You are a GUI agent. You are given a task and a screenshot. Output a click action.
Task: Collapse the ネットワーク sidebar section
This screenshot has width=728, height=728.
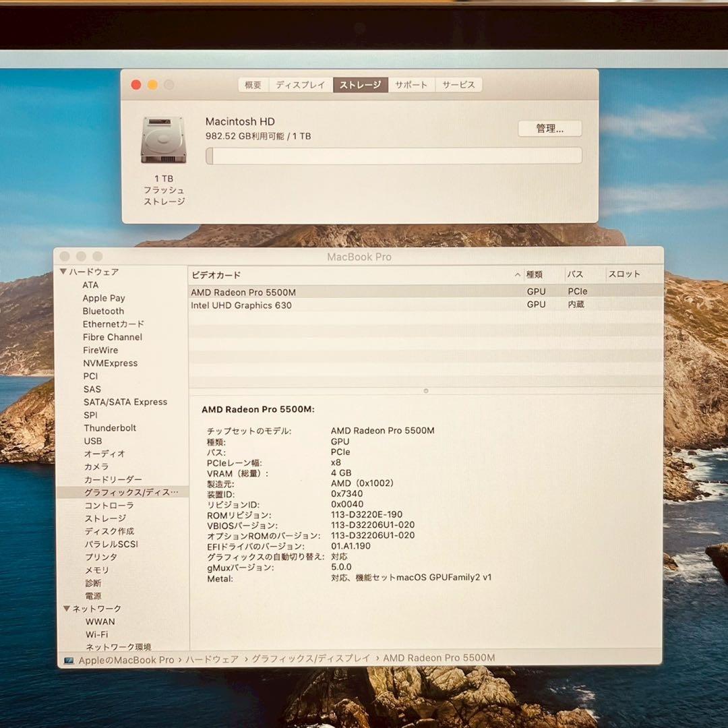65,608
